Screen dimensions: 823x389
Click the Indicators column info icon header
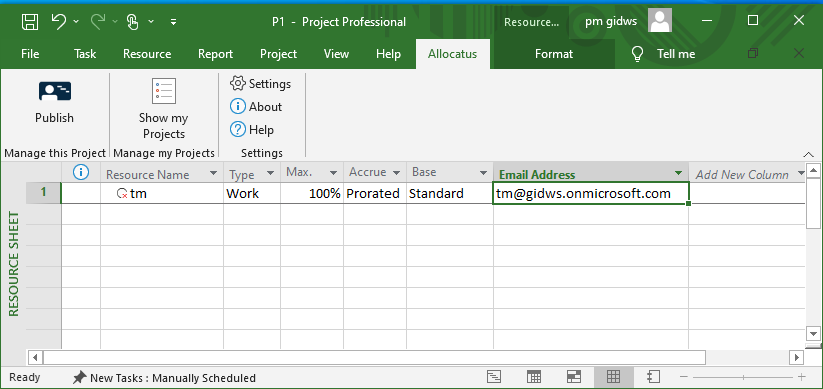pyautogui.click(x=80, y=172)
